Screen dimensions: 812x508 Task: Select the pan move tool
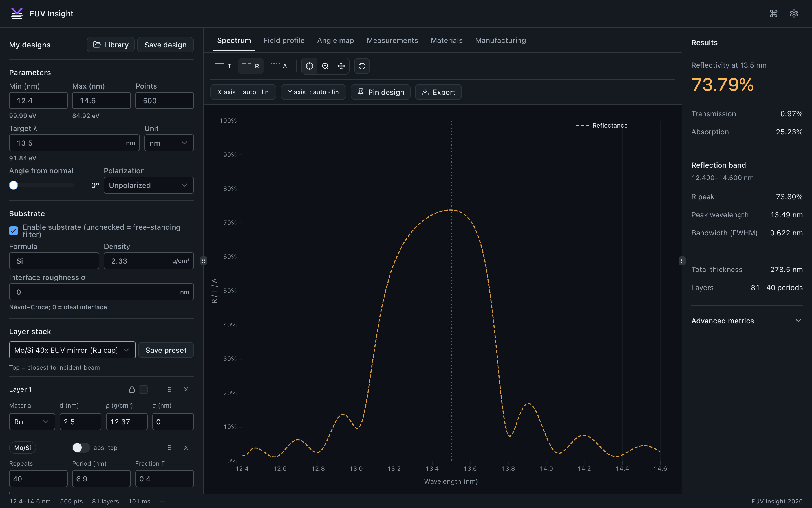[x=341, y=66]
